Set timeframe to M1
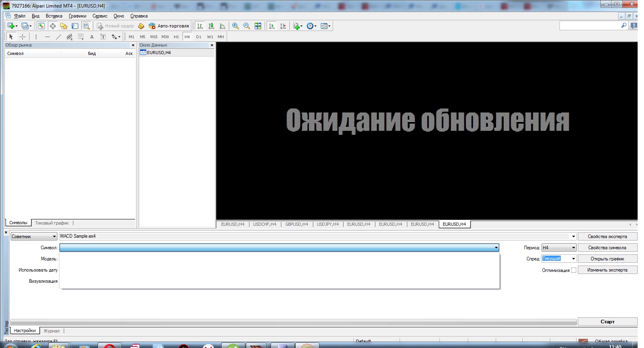644x348 pixels. 132,37
